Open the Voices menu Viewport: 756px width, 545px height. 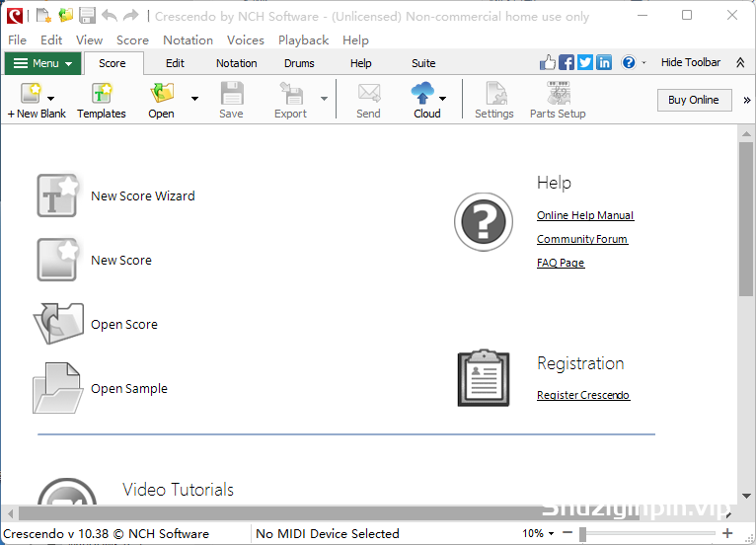coord(246,40)
